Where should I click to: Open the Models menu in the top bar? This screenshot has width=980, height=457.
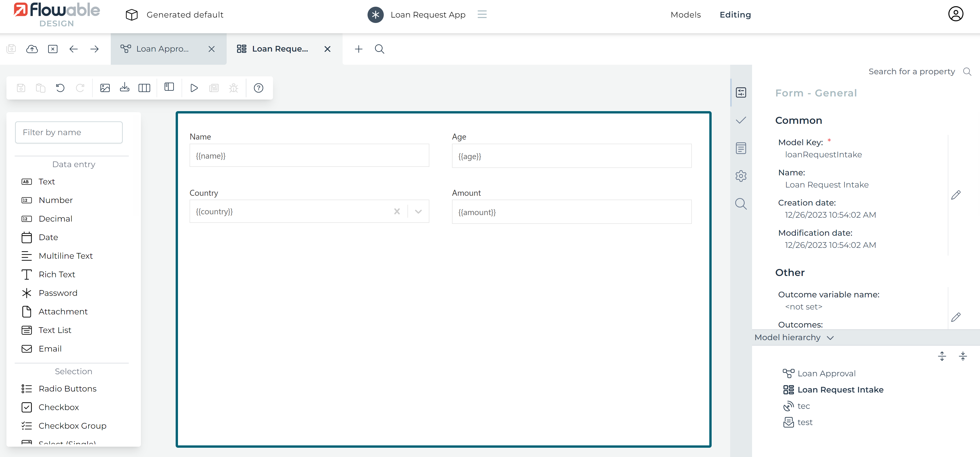pos(686,14)
